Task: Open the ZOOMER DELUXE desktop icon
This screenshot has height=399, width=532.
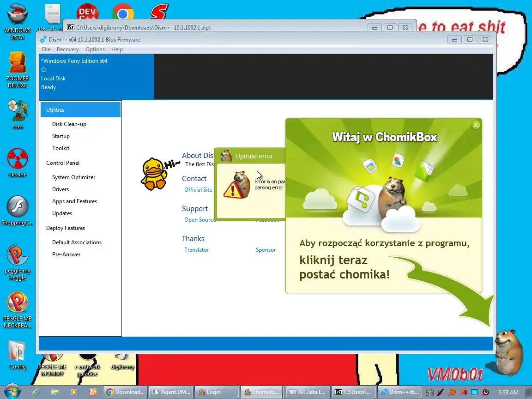Action: tap(17, 70)
